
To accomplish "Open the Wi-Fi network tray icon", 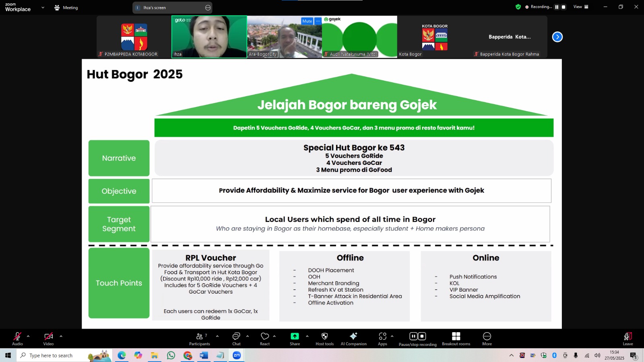I will pos(587,355).
